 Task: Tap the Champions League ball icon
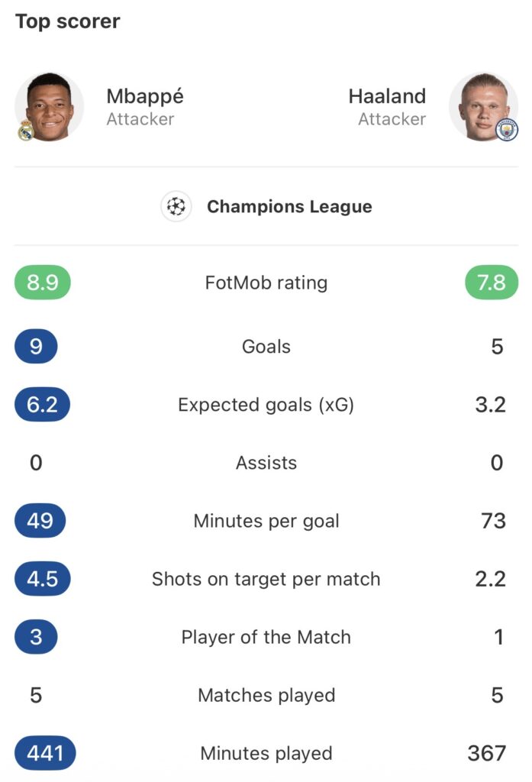coord(176,206)
